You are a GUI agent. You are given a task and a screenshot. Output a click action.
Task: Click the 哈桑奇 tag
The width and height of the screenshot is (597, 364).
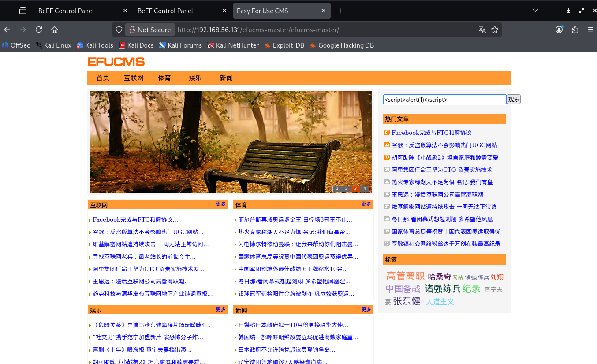click(439, 277)
